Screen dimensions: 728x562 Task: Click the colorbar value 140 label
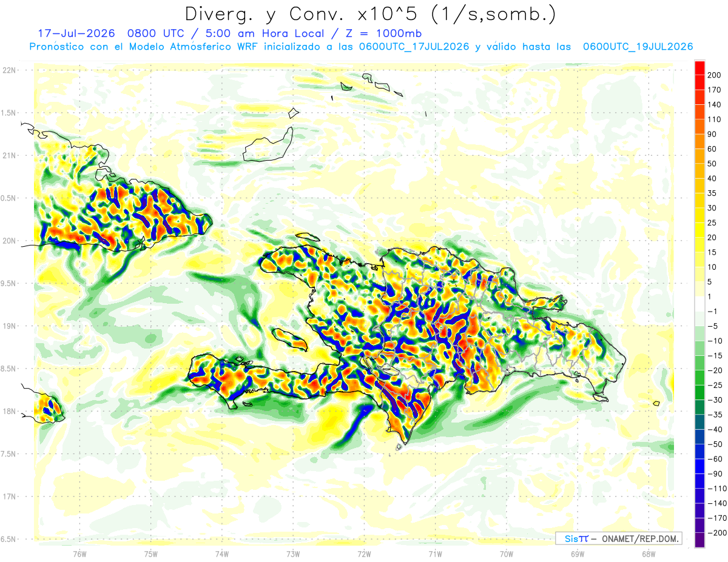(715, 104)
